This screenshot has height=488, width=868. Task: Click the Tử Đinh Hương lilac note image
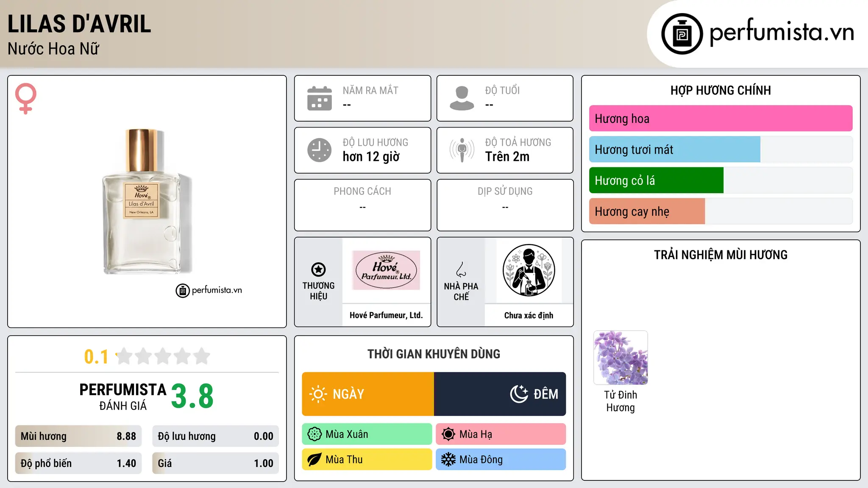620,358
